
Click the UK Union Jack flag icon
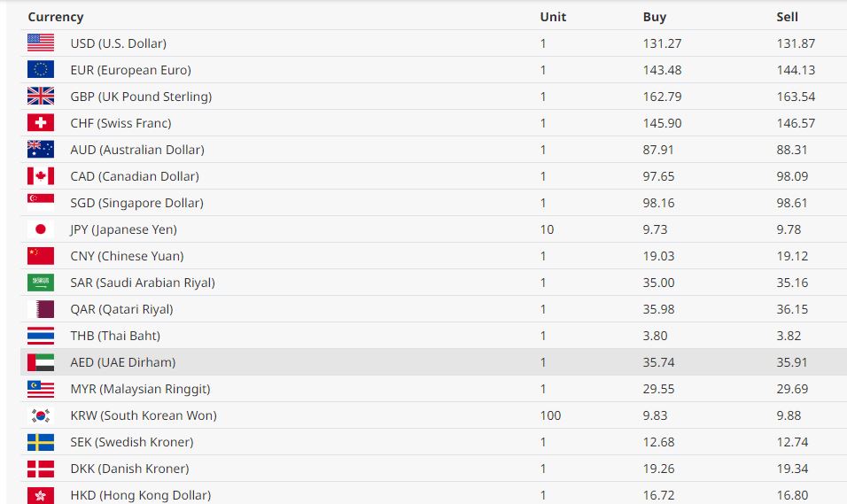pyautogui.click(x=41, y=96)
